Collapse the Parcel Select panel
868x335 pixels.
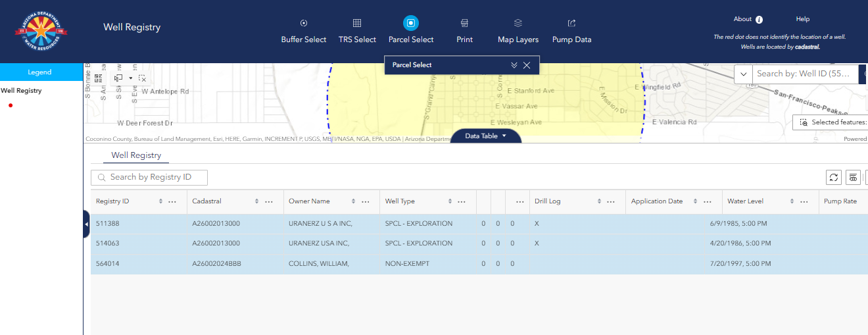[x=514, y=65]
